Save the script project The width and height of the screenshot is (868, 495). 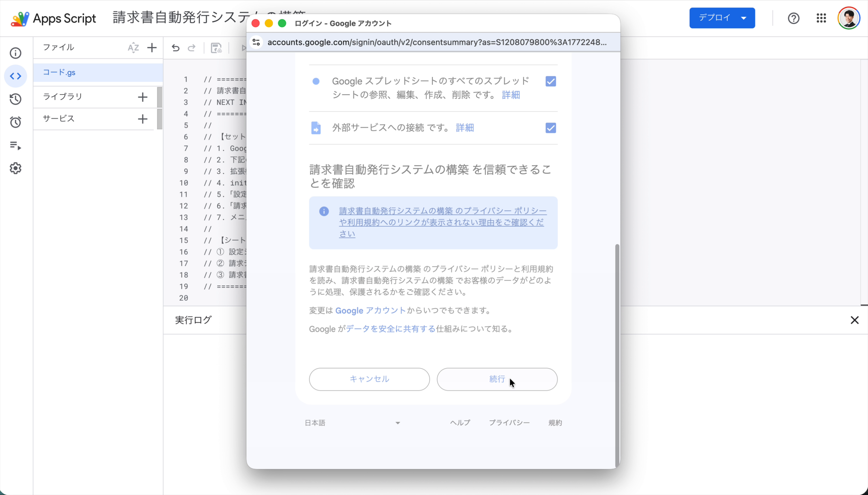(x=216, y=48)
